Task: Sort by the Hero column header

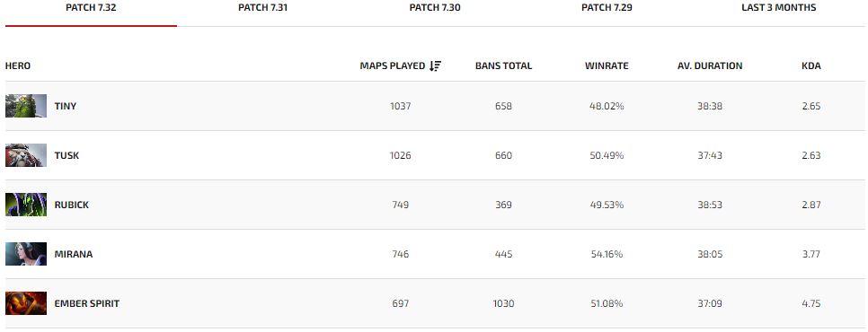Action: 18,66
